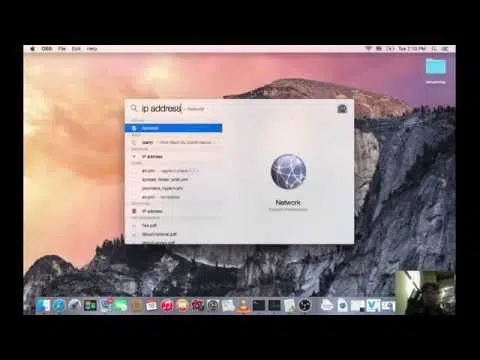This screenshot has width=480, height=360.
Task: Open the gray round gear app in Dock
Action: click(x=213, y=305)
